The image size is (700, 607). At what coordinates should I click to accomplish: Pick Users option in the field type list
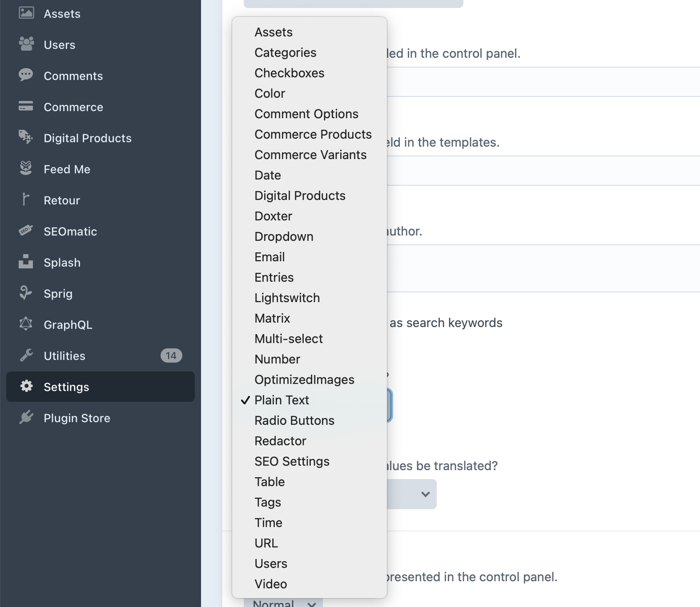click(310, 563)
